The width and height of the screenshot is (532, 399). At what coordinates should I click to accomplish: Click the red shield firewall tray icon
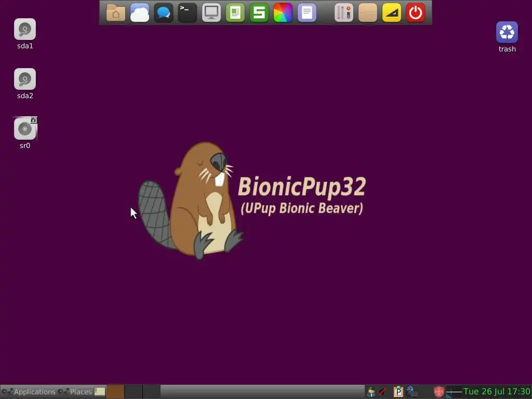(438, 392)
